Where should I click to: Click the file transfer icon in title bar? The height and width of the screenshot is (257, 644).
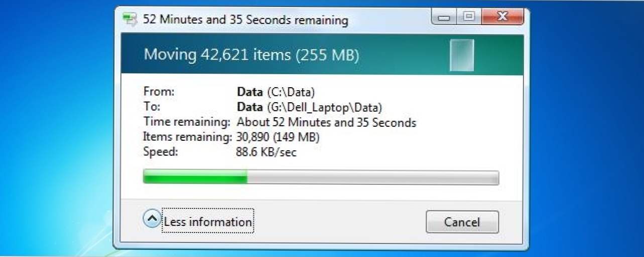pos(130,21)
